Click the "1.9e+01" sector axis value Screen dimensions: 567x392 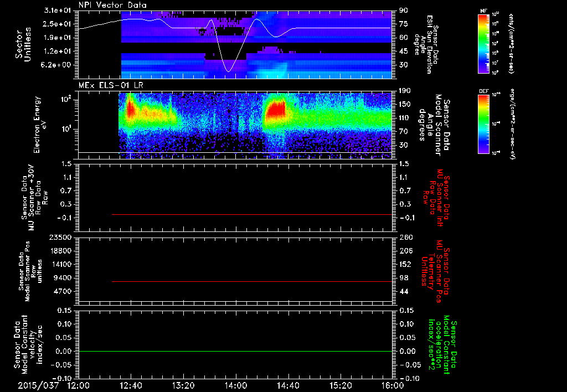coord(57,38)
